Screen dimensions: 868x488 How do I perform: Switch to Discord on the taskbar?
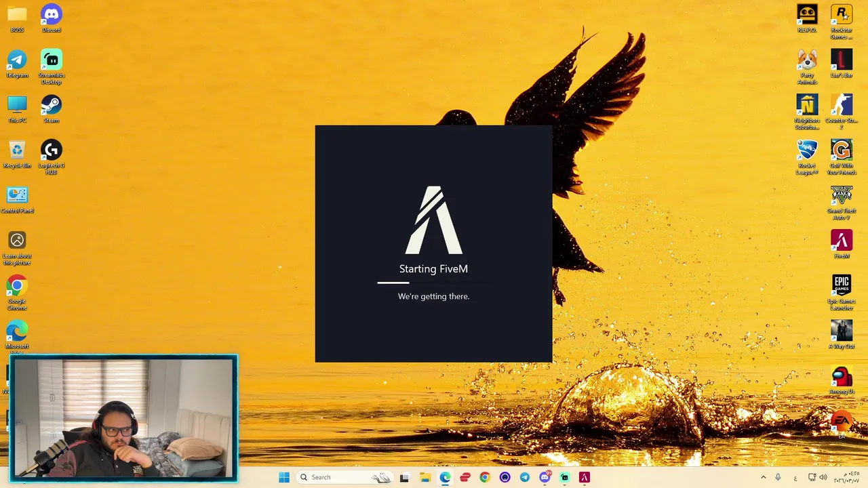point(545,477)
